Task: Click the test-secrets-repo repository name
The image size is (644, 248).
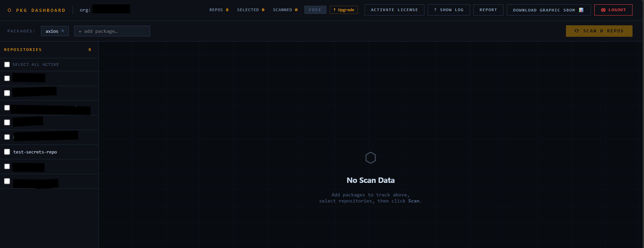Action: [x=35, y=152]
